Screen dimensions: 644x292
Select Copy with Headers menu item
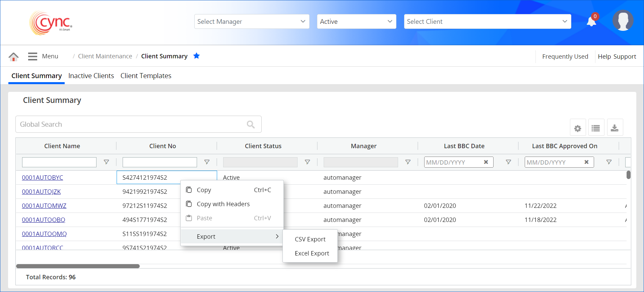223,204
